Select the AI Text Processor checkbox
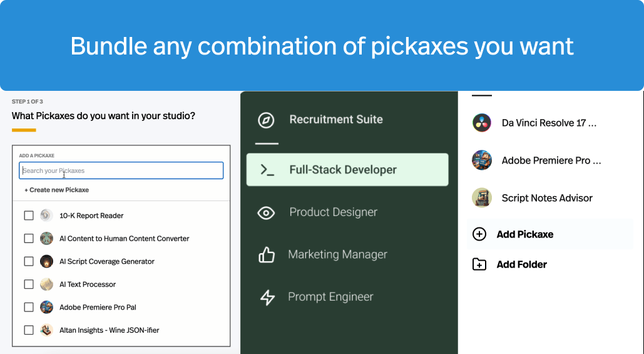Viewport: 644px width, 354px height. (x=29, y=284)
